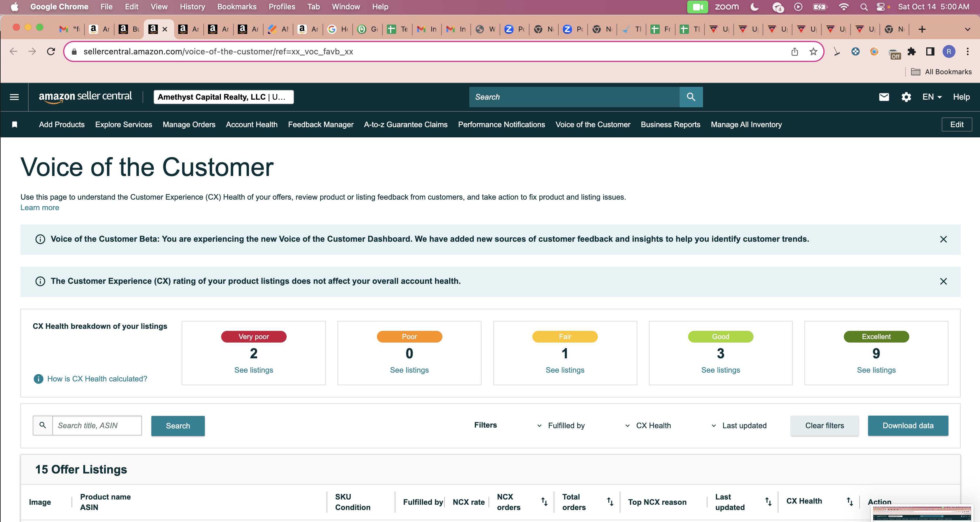Open the Seller Central messages envelope icon
This screenshot has width=980, height=522.
point(884,97)
